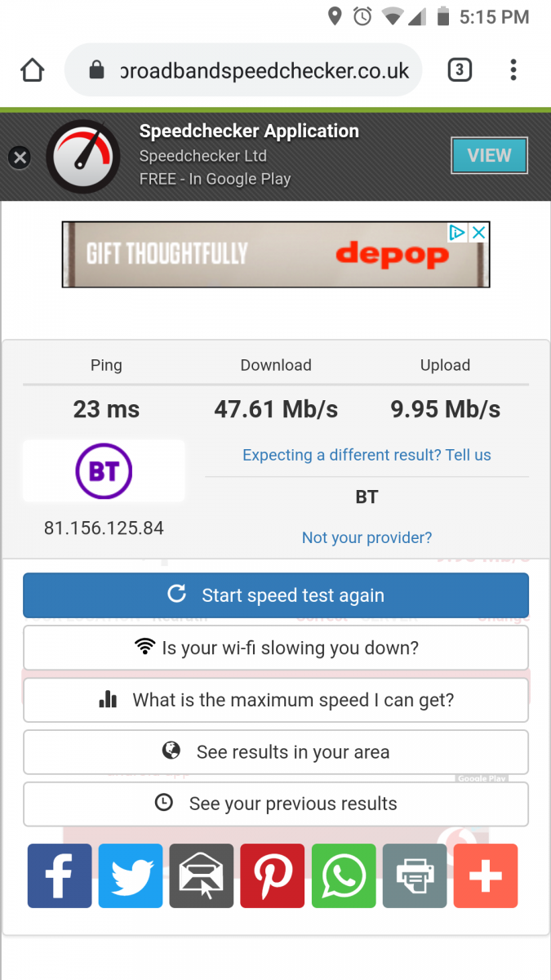Tap the Speedchecker speedometer app icon
The image size is (551, 980).
[83, 156]
